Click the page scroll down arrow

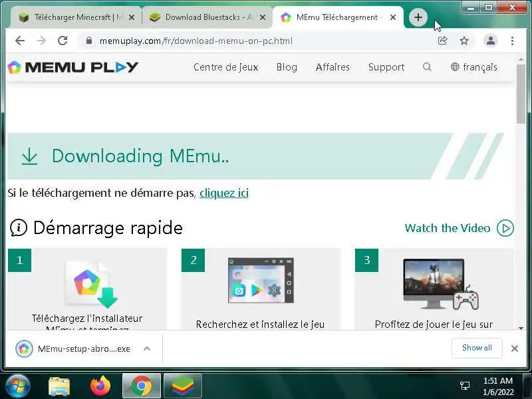click(x=521, y=328)
